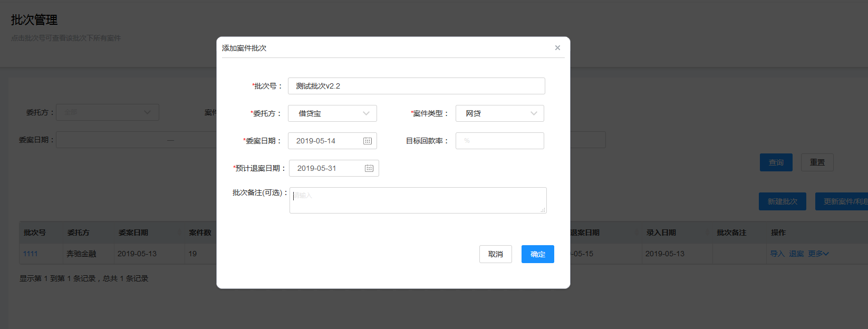The image size is (868, 329).
Task: Close the 添加案件批次 dialog
Action: pyautogui.click(x=557, y=48)
